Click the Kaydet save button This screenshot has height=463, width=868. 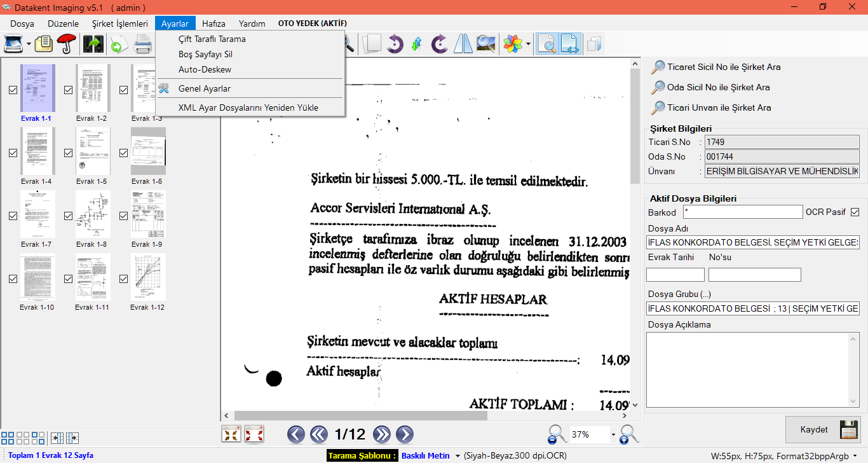[x=823, y=429]
